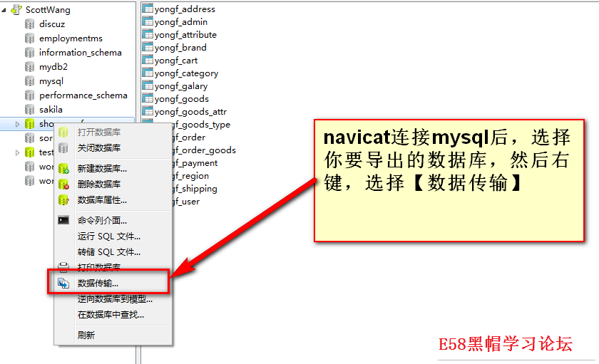Click the New Database (新建数据库) icon
Viewport: 599px width, 364px height.
(x=63, y=169)
